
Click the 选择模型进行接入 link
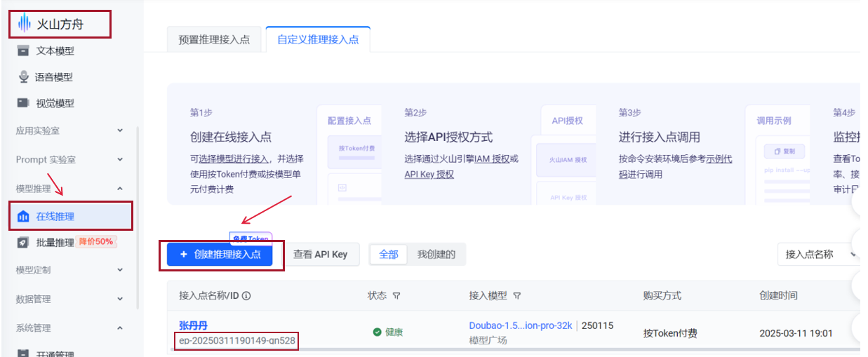pyautogui.click(x=233, y=159)
